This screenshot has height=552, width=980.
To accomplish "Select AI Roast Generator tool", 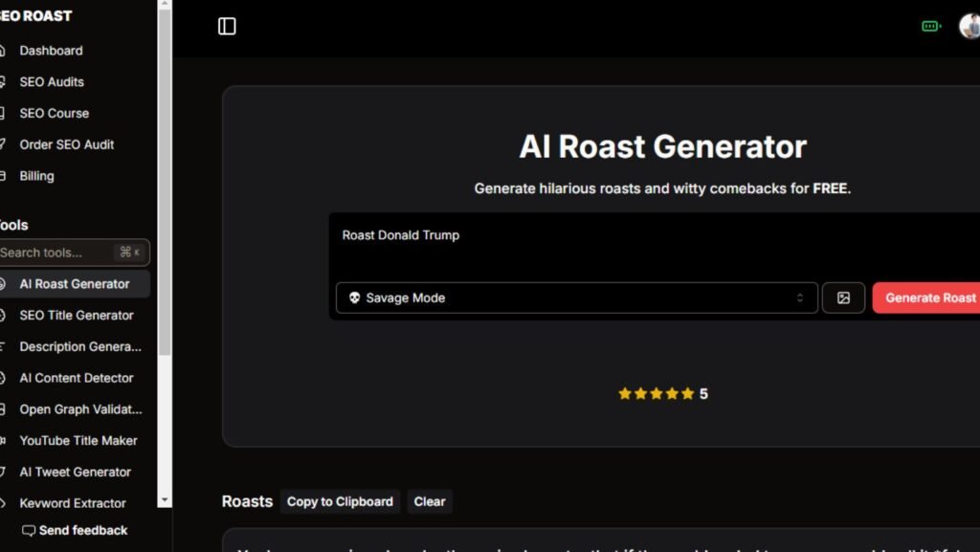I will point(75,284).
